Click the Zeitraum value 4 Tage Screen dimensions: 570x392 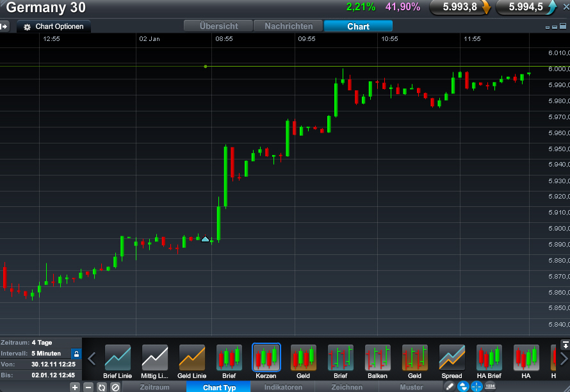click(42, 343)
